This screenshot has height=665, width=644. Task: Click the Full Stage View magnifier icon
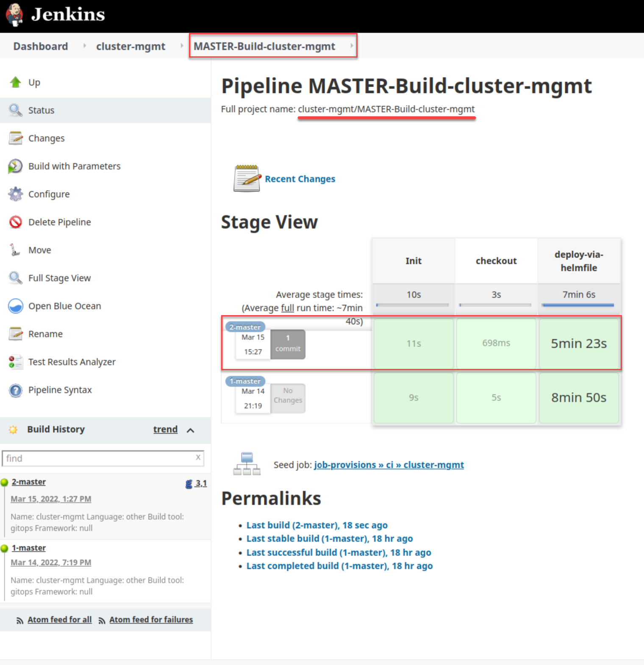[16, 278]
